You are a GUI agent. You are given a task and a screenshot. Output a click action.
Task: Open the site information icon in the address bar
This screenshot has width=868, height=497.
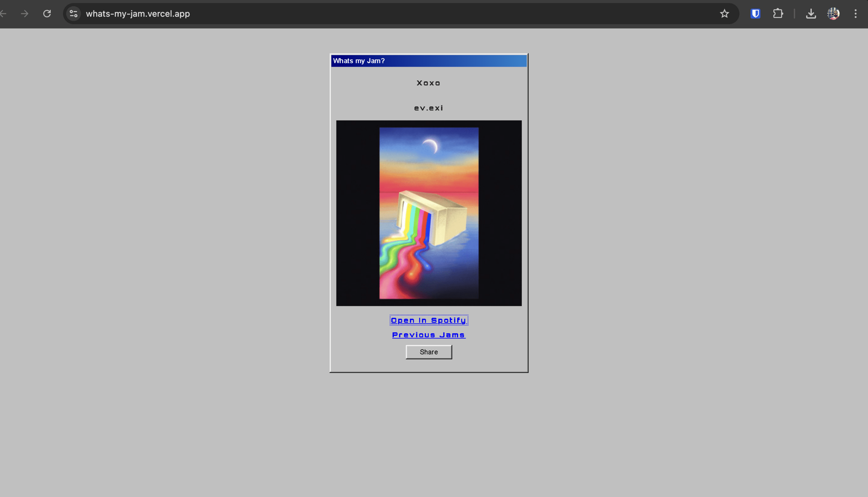coord(74,14)
